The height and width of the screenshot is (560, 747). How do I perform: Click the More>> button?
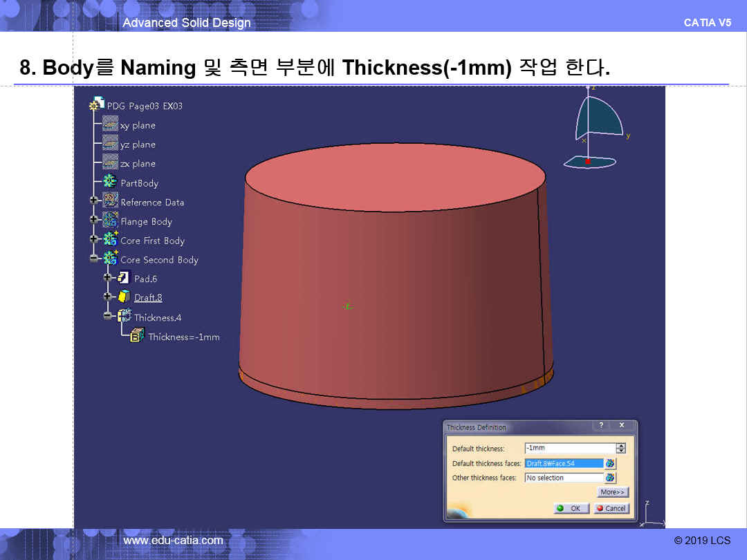point(613,492)
